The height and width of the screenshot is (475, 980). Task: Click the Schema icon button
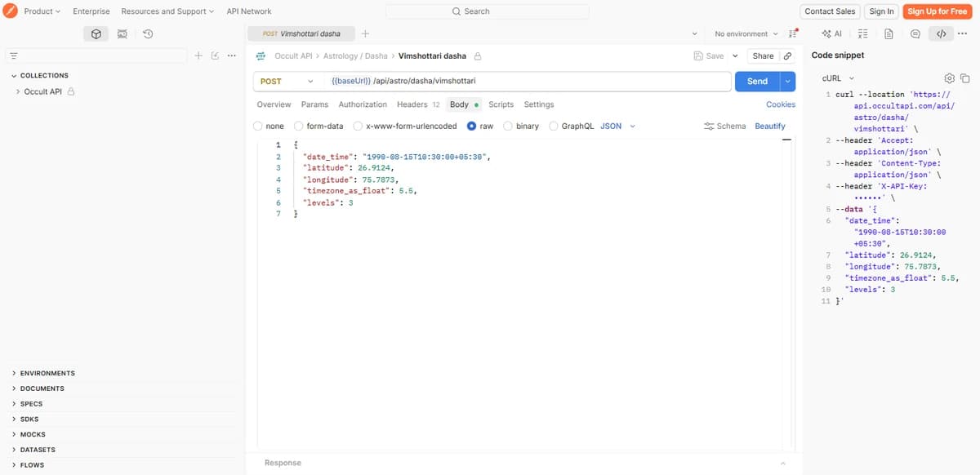(x=724, y=127)
